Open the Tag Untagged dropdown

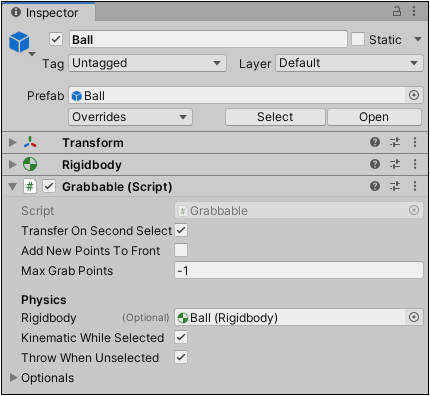(x=147, y=63)
